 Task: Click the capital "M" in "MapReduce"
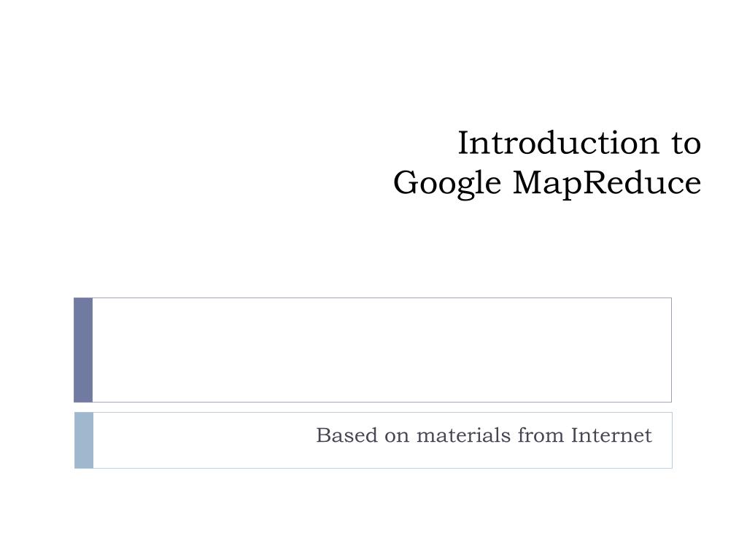(x=528, y=182)
